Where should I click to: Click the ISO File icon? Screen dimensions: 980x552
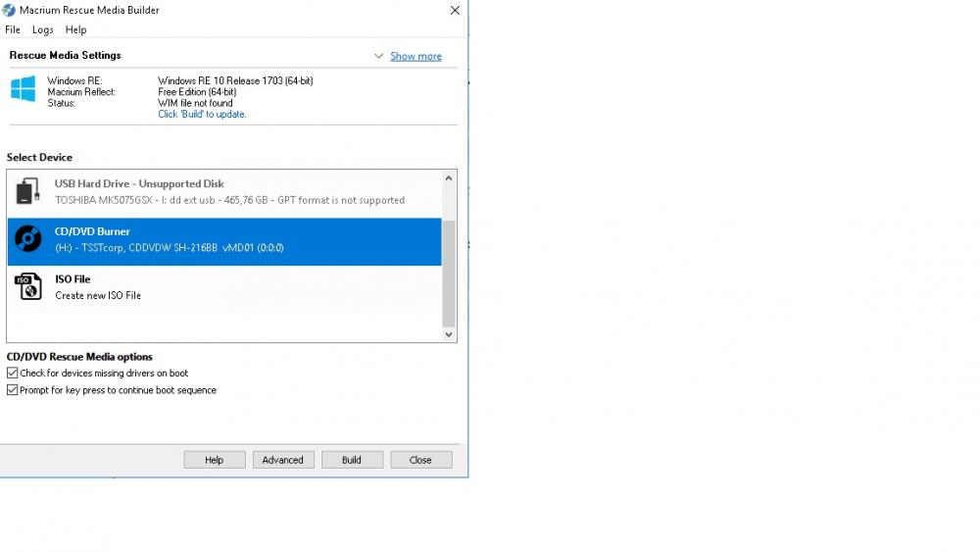click(x=28, y=286)
